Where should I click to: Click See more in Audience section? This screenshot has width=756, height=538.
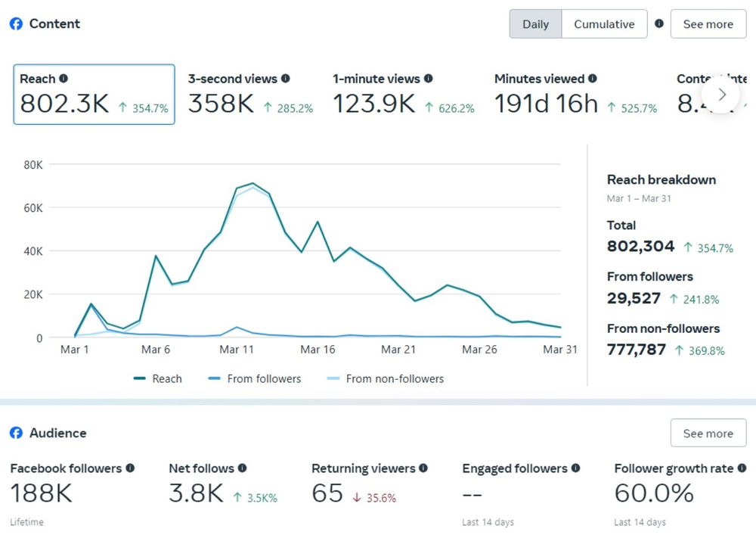pyautogui.click(x=708, y=433)
